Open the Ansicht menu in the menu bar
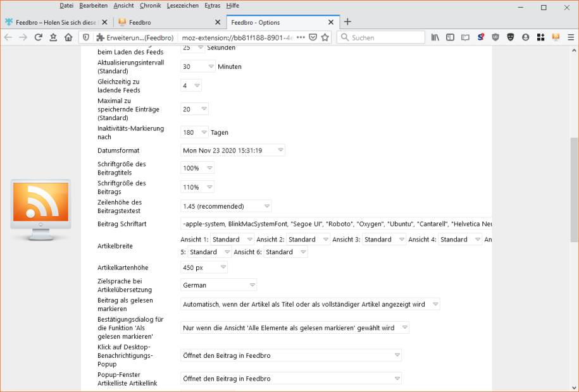This screenshot has width=579, height=392. 123,6
